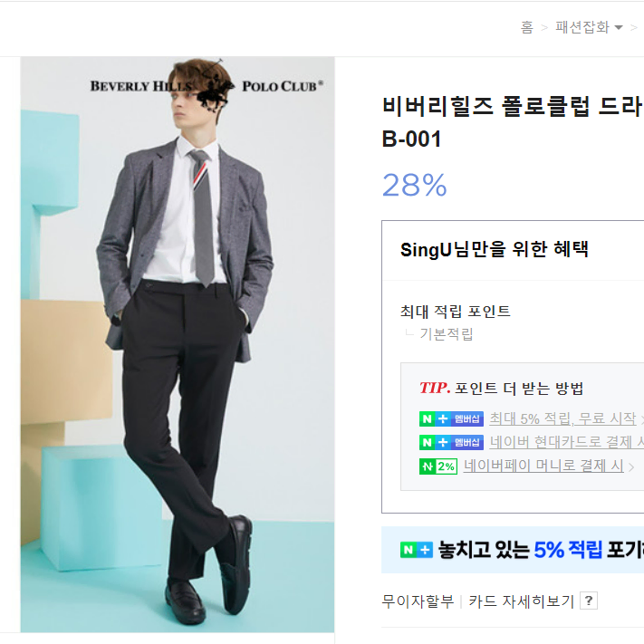Click the chevron after 네이버페이 머니로 결제 시
Image resolution: width=644 pixels, height=644 pixels.
pos(631,467)
